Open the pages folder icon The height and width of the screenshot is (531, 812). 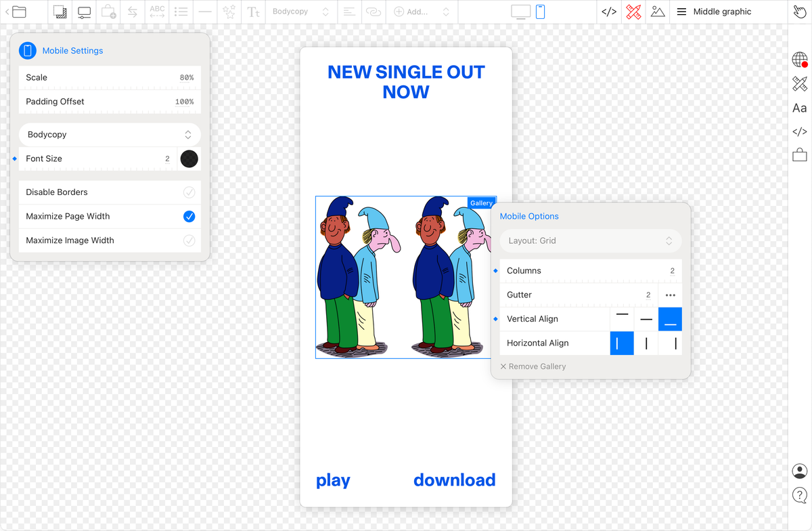[19, 12]
